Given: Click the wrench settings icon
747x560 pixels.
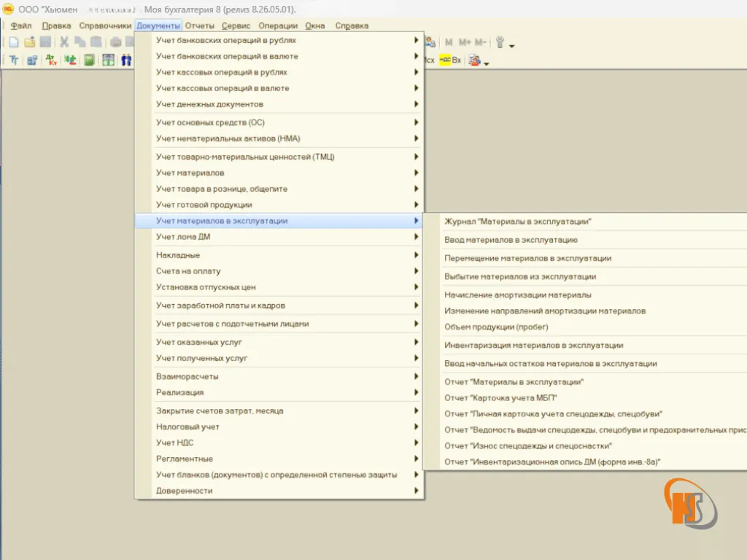Looking at the screenshot, I should 500,42.
